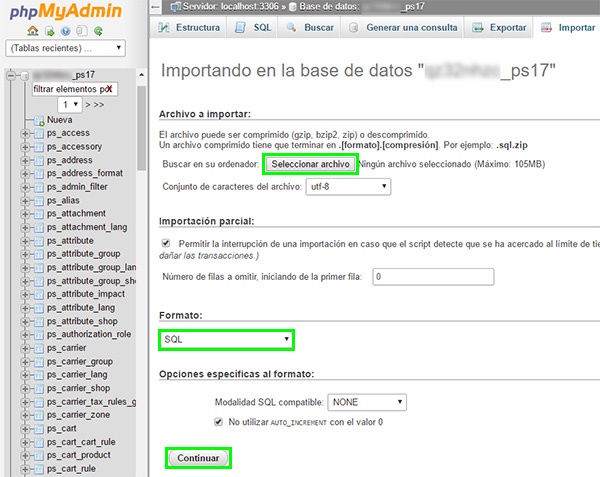This screenshot has width=600, height=477.
Task: Click the phpMyAdmin home icon
Action: [x=33, y=31]
